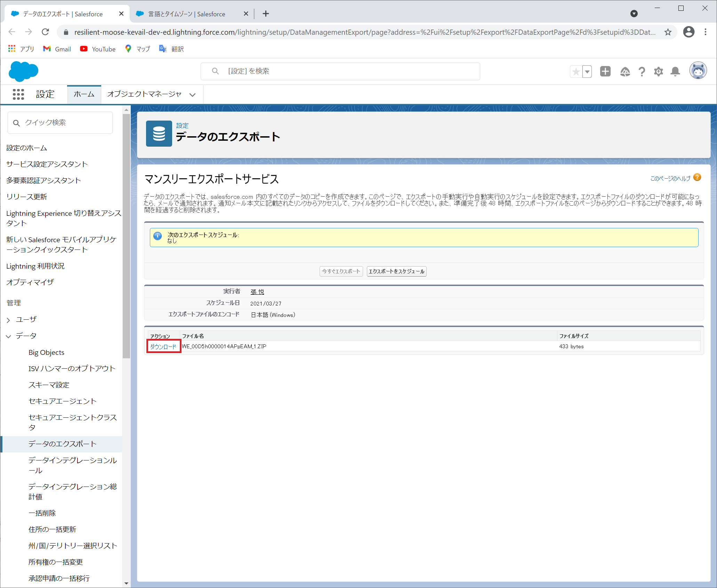
Task: Open the favorites list dropdown arrow
Action: (587, 72)
